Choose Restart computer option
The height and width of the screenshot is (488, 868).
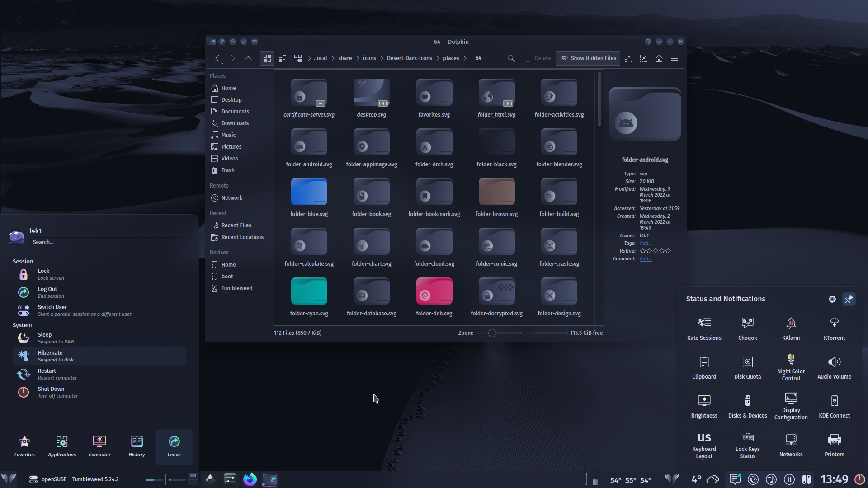click(x=99, y=374)
